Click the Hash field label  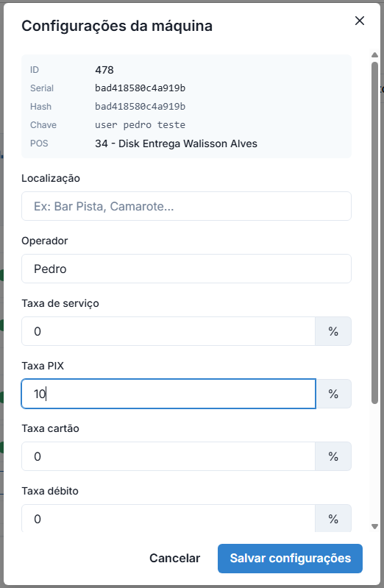pyautogui.click(x=41, y=107)
